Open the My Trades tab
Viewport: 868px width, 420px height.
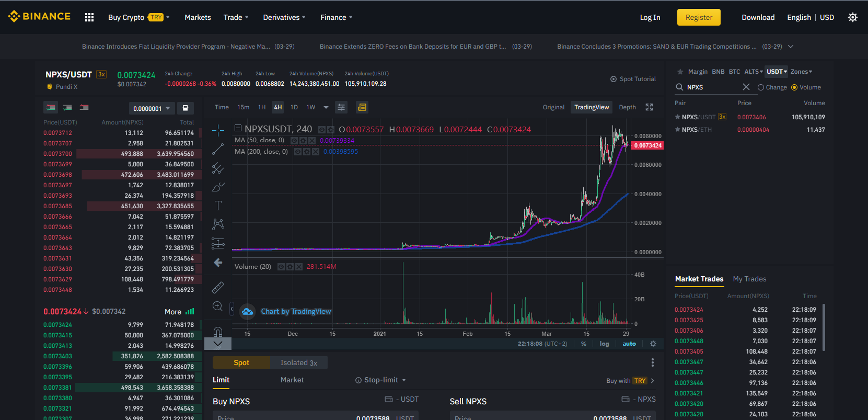pyautogui.click(x=750, y=279)
